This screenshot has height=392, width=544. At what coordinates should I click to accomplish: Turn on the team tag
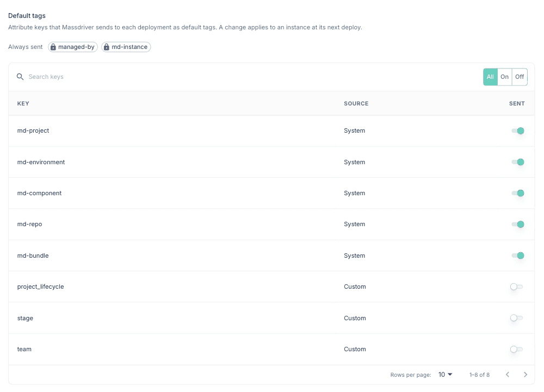pos(516,349)
